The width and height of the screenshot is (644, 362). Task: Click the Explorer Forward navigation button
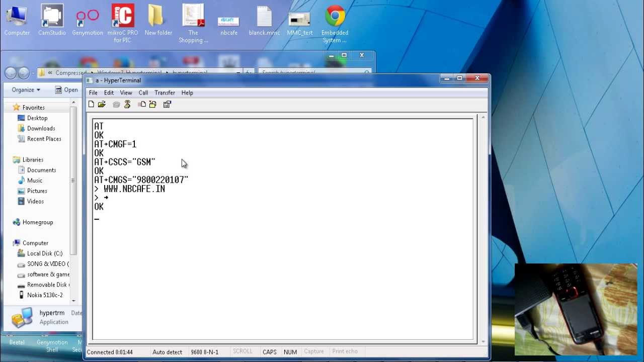click(23, 73)
